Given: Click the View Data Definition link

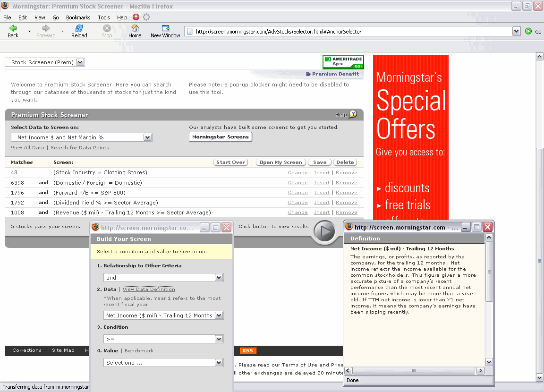Looking at the screenshot, I should point(149,289).
